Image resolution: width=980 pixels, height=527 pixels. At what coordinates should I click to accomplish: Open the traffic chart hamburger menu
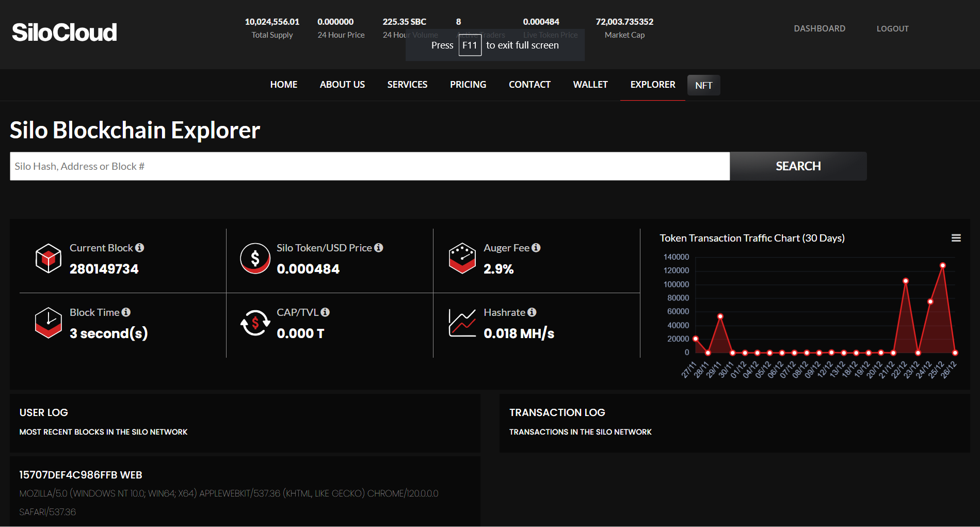click(x=956, y=238)
